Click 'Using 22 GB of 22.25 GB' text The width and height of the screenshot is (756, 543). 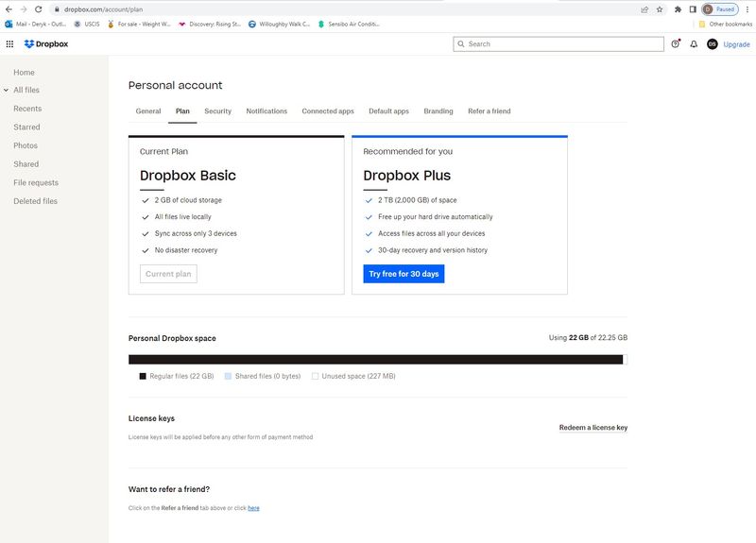[588, 338]
